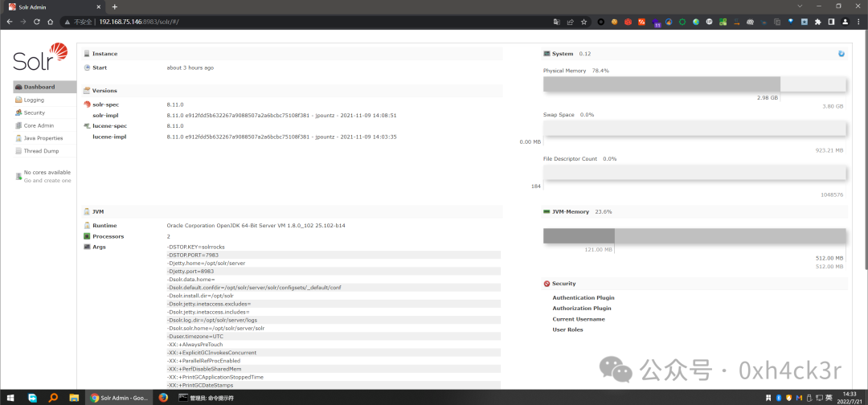868x405 pixels.
Task: Click the cookie extension icon
Action: (615, 22)
